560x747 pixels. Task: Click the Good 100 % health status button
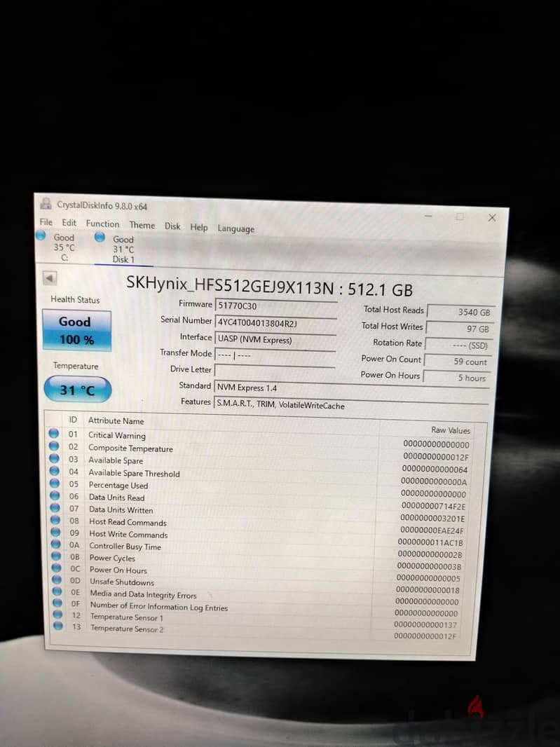coord(76,331)
